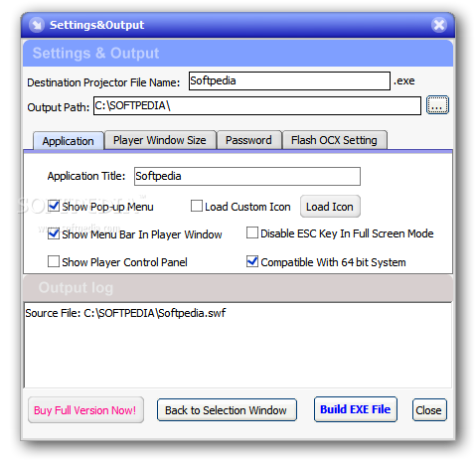Click the title bar app icon
Image resolution: width=476 pixels, height=461 pixels.
pyautogui.click(x=37, y=25)
